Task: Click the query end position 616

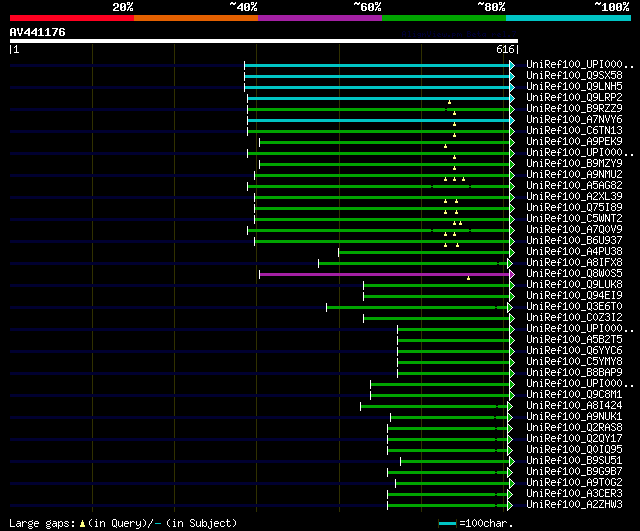Action: 505,49
